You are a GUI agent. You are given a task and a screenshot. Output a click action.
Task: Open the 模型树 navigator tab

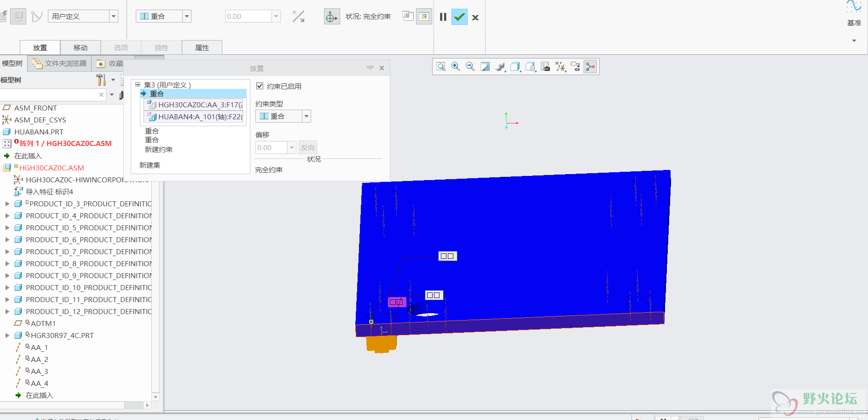tap(12, 64)
